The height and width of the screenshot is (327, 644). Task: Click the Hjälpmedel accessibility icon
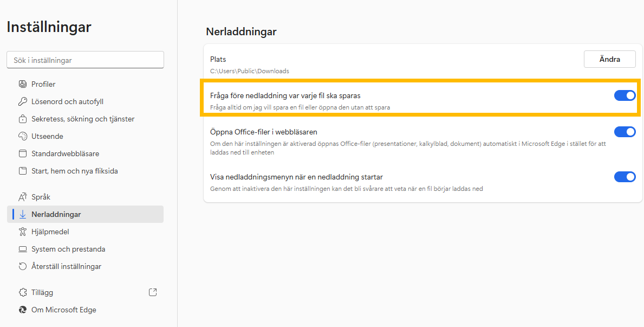(23, 232)
